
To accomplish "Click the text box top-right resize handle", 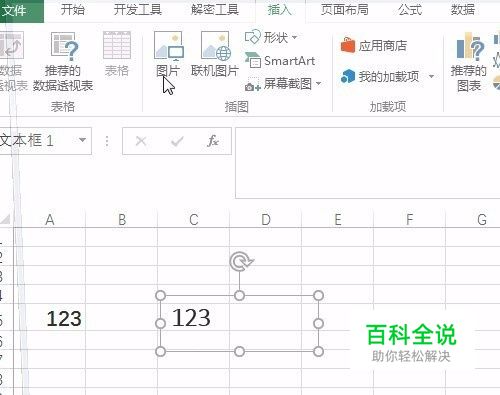I will pos(318,295).
